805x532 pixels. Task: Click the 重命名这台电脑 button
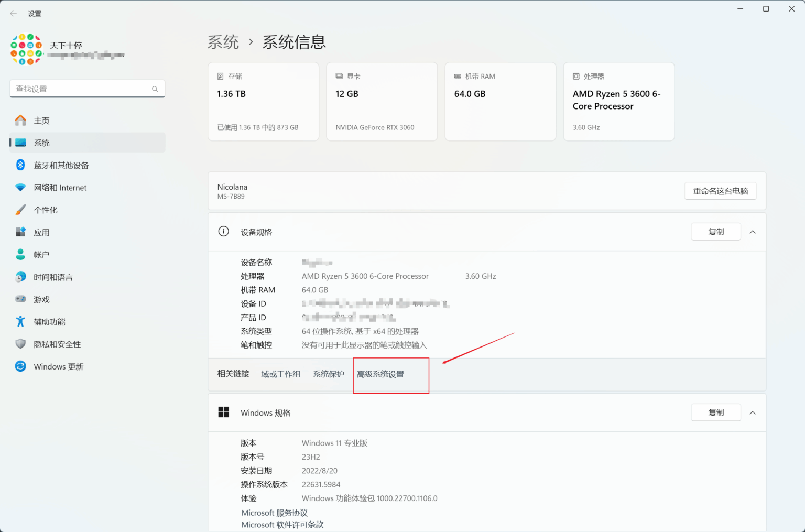(720, 191)
